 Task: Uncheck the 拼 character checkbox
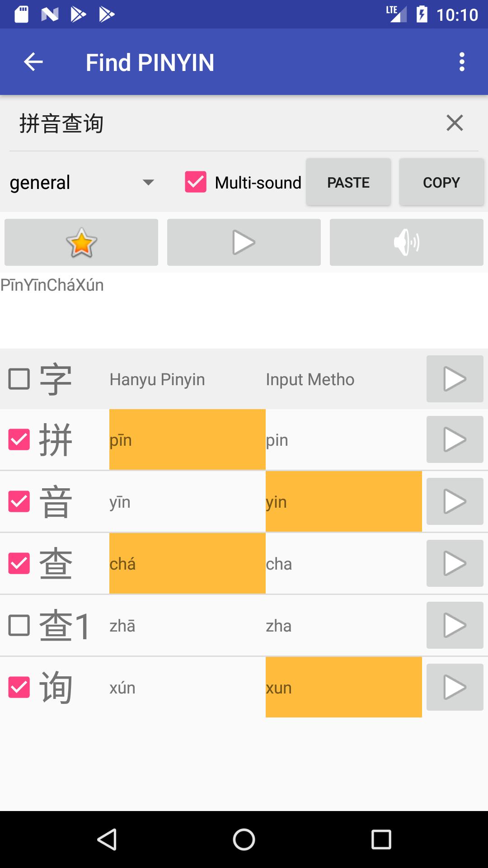pyautogui.click(x=19, y=439)
